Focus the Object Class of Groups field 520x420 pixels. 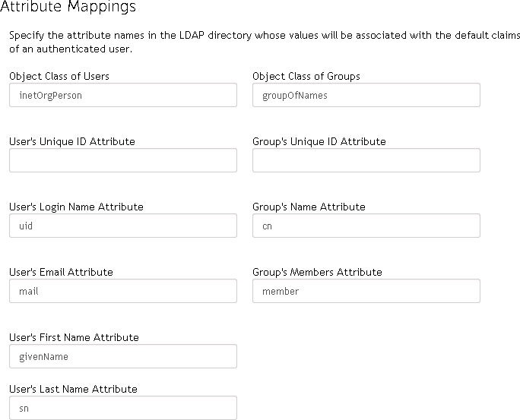tap(366, 95)
